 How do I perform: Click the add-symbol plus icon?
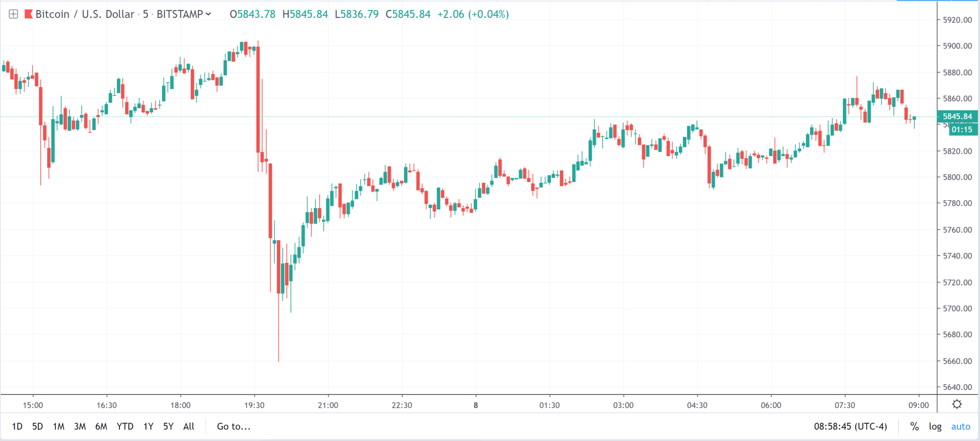(x=14, y=14)
